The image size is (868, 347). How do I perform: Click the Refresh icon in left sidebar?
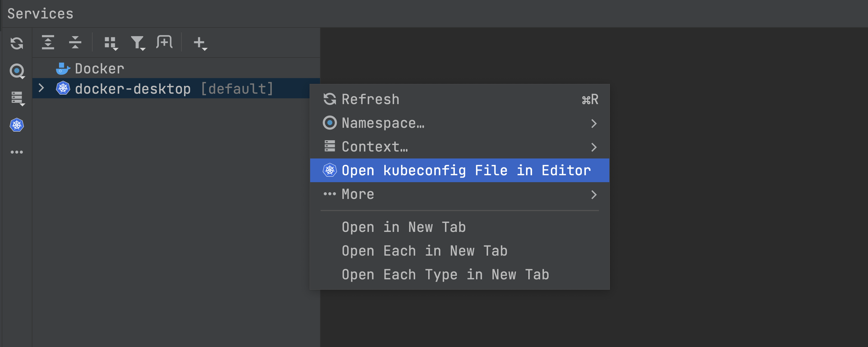[x=16, y=43]
